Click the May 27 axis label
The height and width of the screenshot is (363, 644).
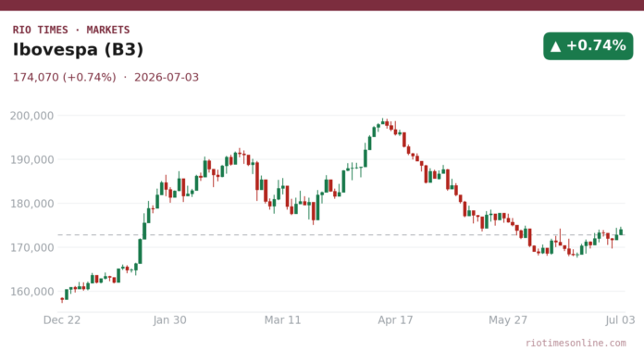tap(508, 319)
